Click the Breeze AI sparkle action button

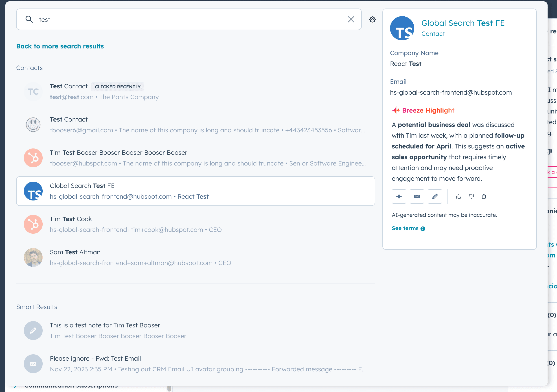point(399,196)
